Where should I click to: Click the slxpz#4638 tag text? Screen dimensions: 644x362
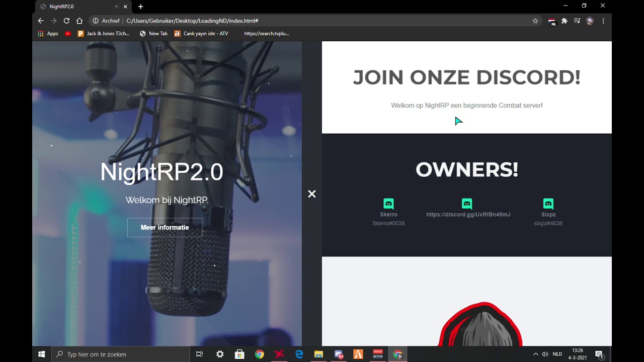(548, 223)
